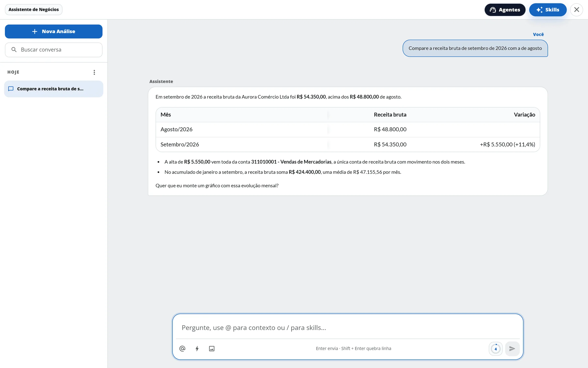Viewport: 588px width, 368px height.
Task: Focus the Pergunte message input box
Action: point(348,328)
